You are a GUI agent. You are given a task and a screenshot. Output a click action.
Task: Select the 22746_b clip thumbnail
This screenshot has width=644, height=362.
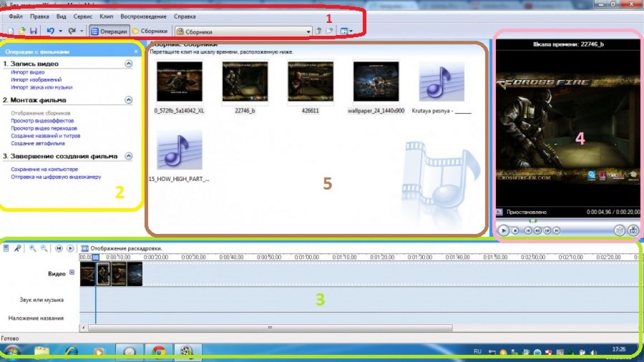[245, 82]
